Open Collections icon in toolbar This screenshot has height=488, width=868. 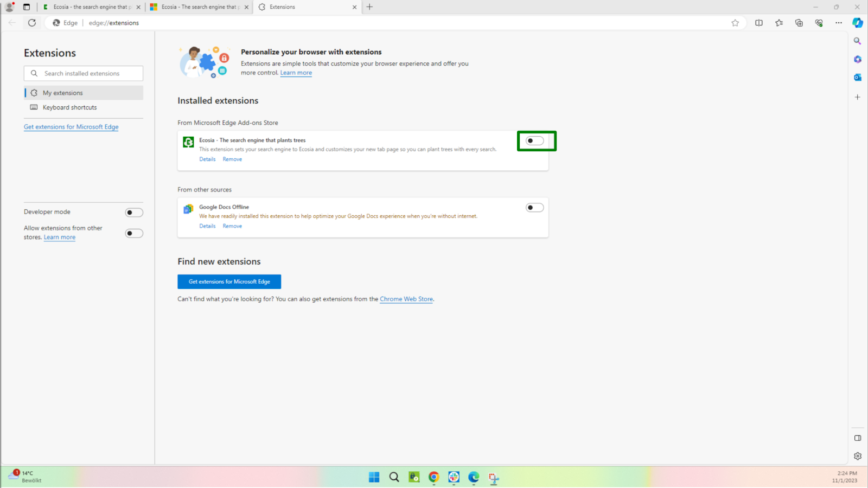click(x=799, y=23)
